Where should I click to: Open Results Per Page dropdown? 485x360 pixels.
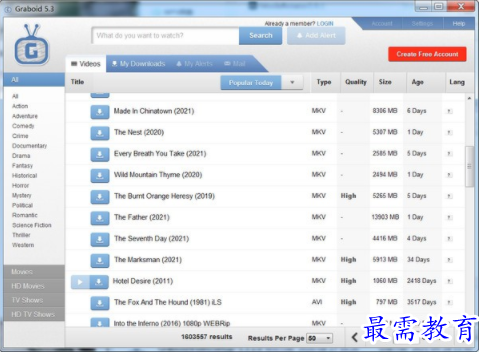pyautogui.click(x=320, y=338)
